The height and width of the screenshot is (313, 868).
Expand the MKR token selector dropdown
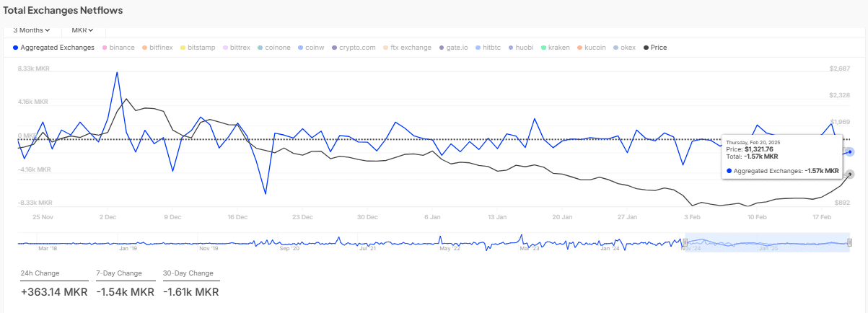click(83, 30)
